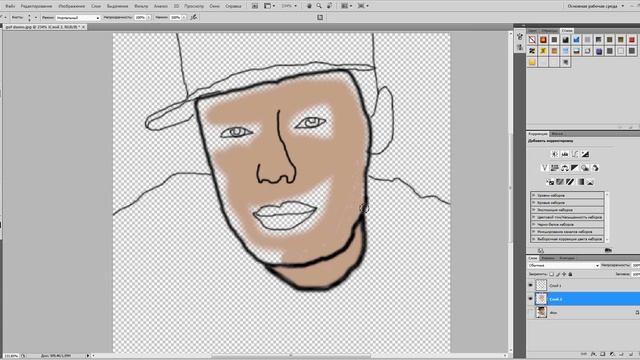Hide the top layer via eye icon

pos(531,285)
